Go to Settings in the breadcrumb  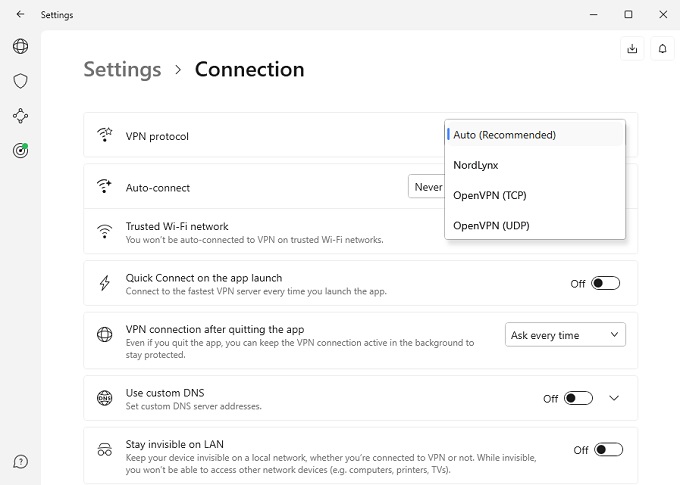pos(122,69)
